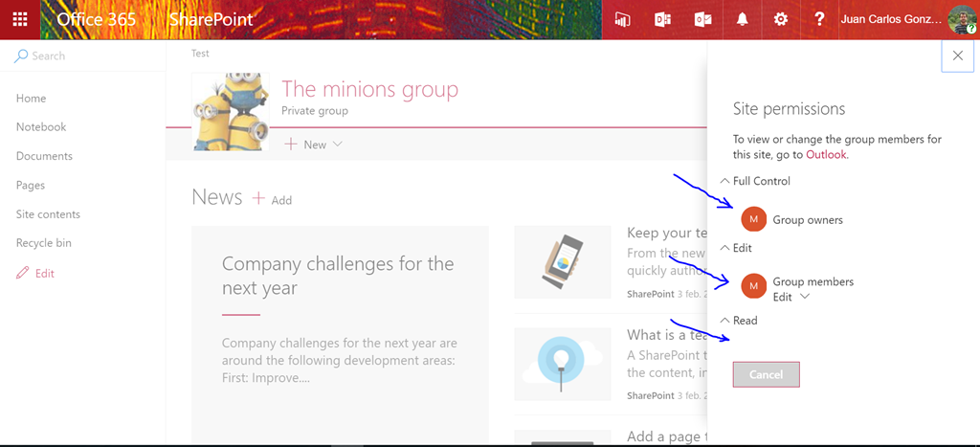Click the plus icon next to New

point(291,145)
